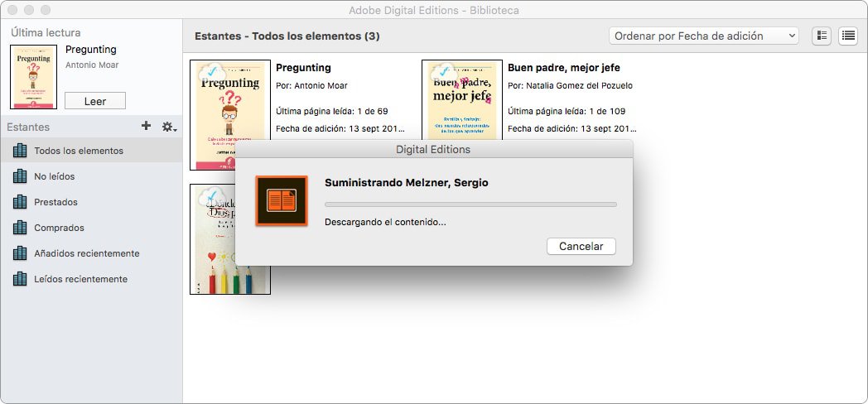Select Todos los elementos shelf
The image size is (868, 404).
(91, 151)
